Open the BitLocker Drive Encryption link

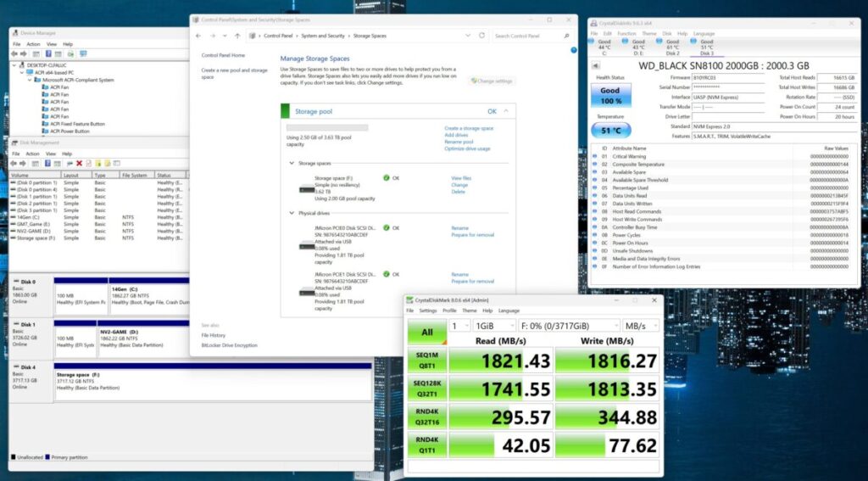229,345
